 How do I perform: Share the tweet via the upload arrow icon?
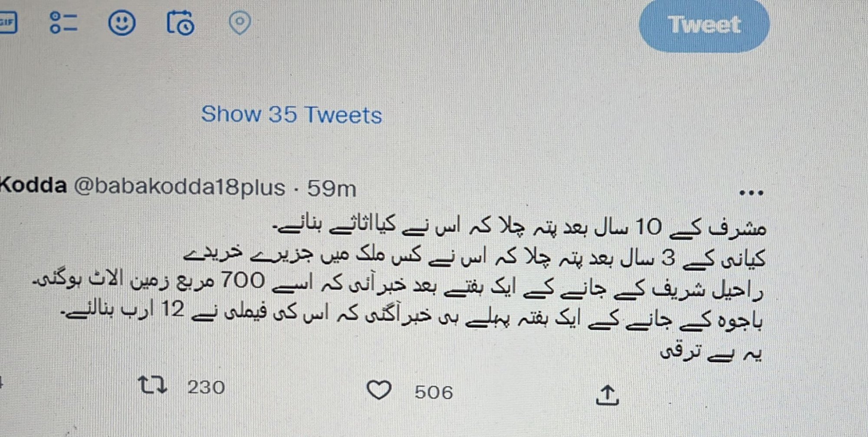tap(607, 395)
